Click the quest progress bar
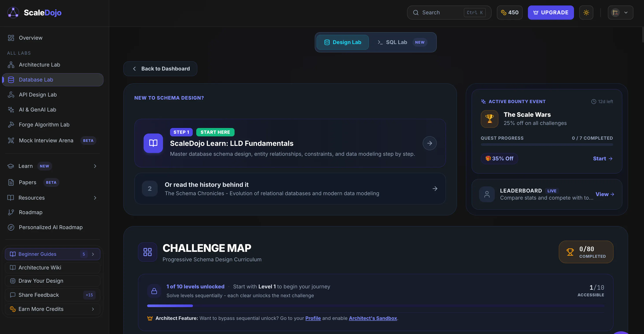Viewport: 644px width, 334px height. [x=547, y=145]
